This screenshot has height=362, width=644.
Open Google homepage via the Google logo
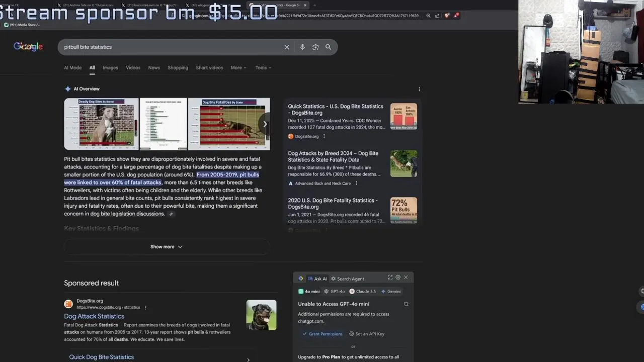click(x=28, y=47)
